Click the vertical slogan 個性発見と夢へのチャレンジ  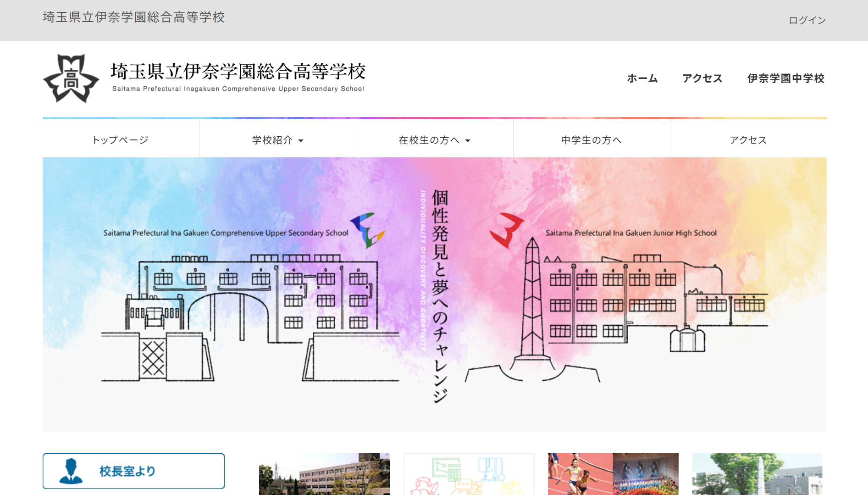pos(440,296)
